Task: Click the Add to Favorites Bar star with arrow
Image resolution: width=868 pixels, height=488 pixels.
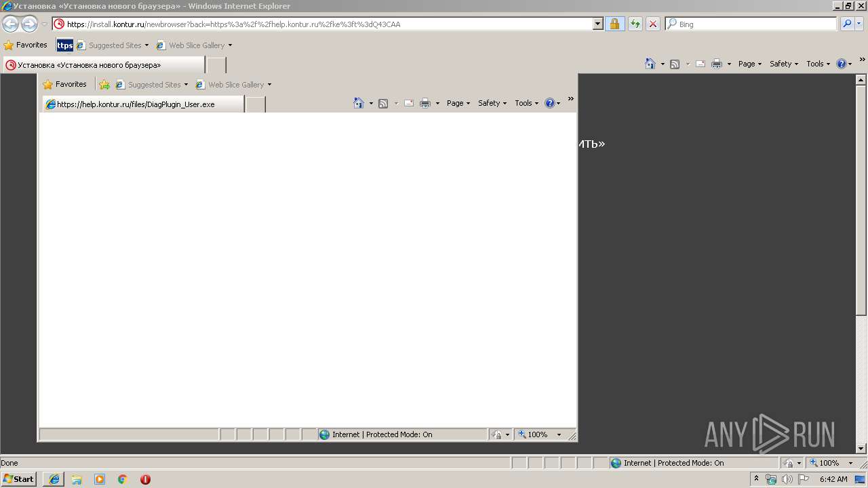Action: coord(104,85)
